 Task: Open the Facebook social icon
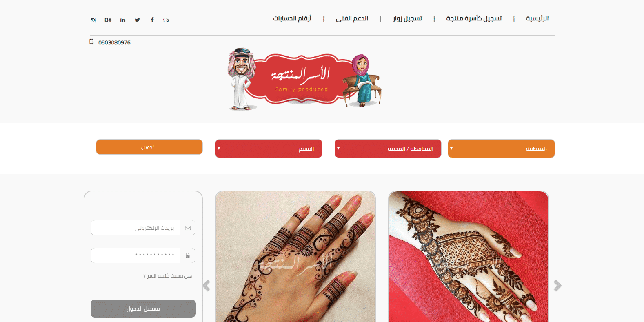tap(152, 20)
